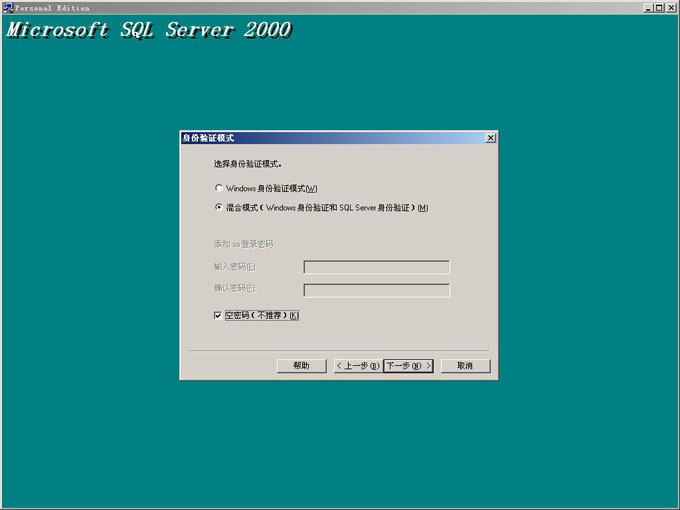Minimize the Personal Edition window
Image resolution: width=680 pixels, height=510 pixels.
click(648, 8)
